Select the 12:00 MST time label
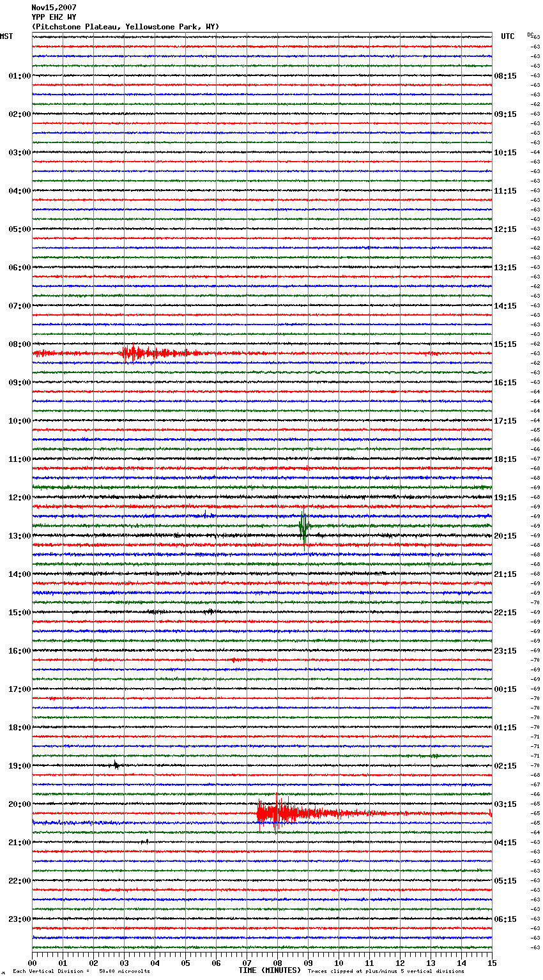Image resolution: width=543 pixels, height=980 pixels. 19,498
